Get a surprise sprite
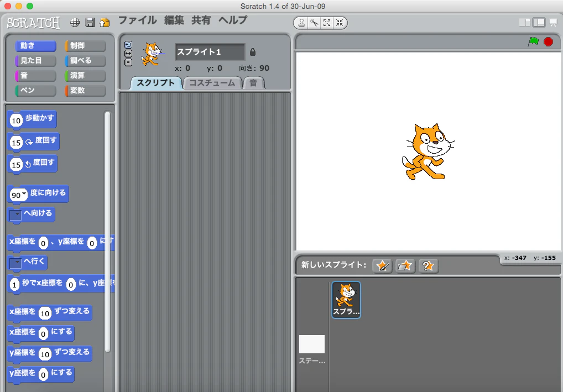The height and width of the screenshot is (392, 563). (x=428, y=266)
